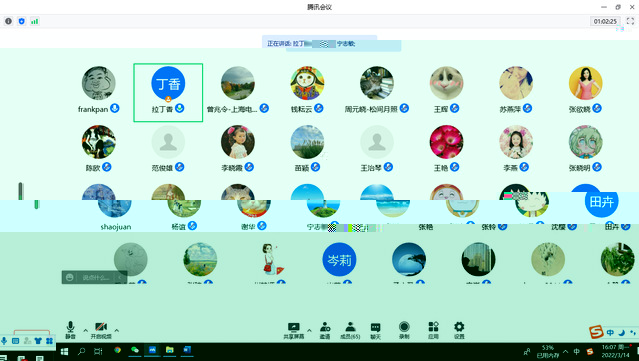639x361 pixels.
Task: Click the 01:02:25 meeting timer button
Action: (605, 21)
